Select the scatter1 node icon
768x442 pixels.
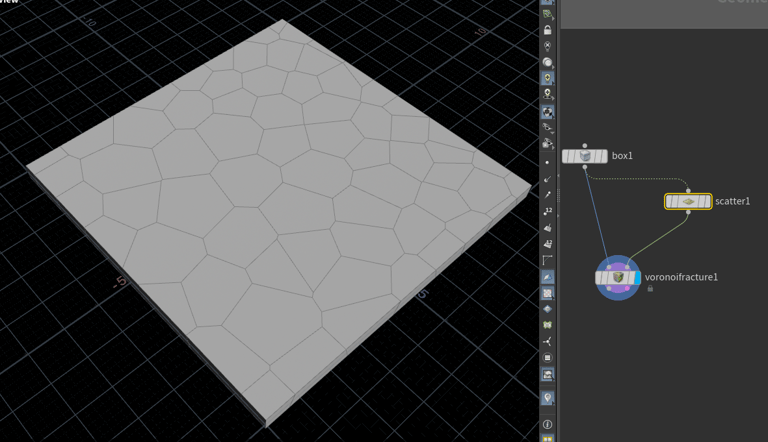[688, 201]
